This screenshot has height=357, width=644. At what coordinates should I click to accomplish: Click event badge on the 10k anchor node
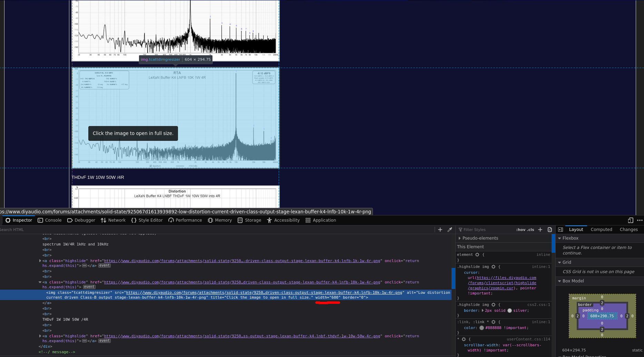coord(89,287)
